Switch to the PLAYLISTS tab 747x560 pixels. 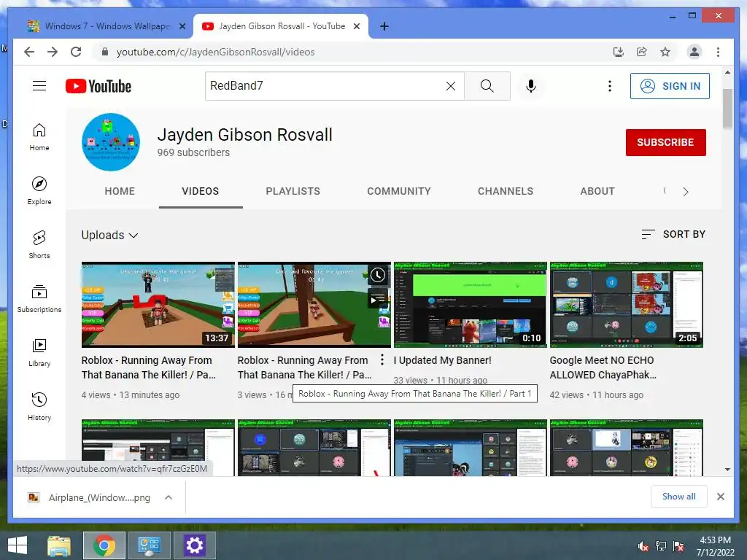click(x=293, y=192)
